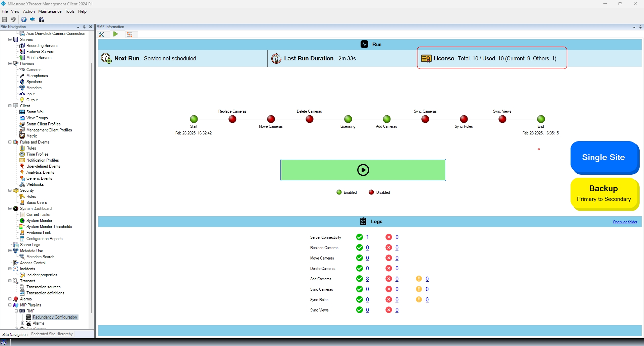The image size is (644, 346).
Task: Click the Open log folder link
Action: (x=625, y=222)
